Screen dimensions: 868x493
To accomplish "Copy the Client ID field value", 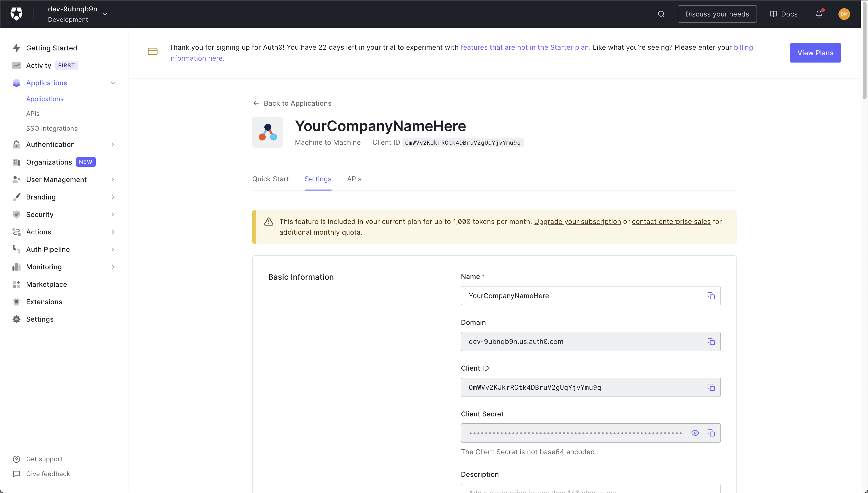I will point(711,387).
